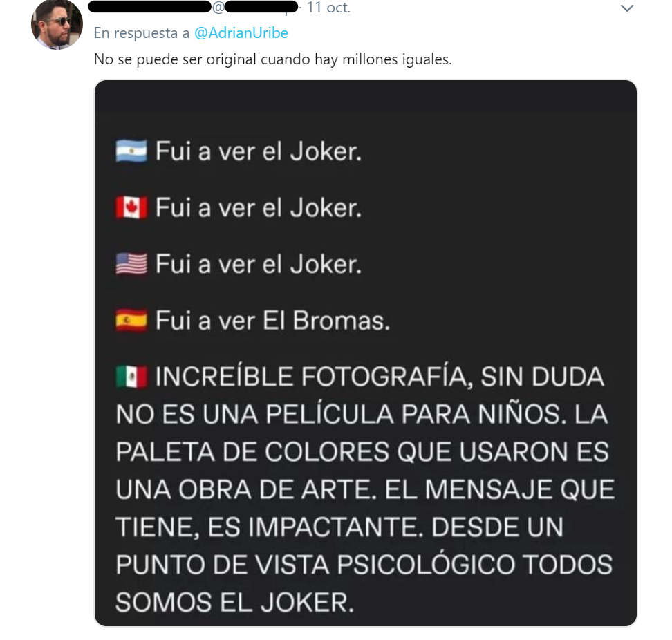Viewport: 672px width, 640px height.
Task: Open the 11 oct. tweet timestamp
Action: pos(328,8)
